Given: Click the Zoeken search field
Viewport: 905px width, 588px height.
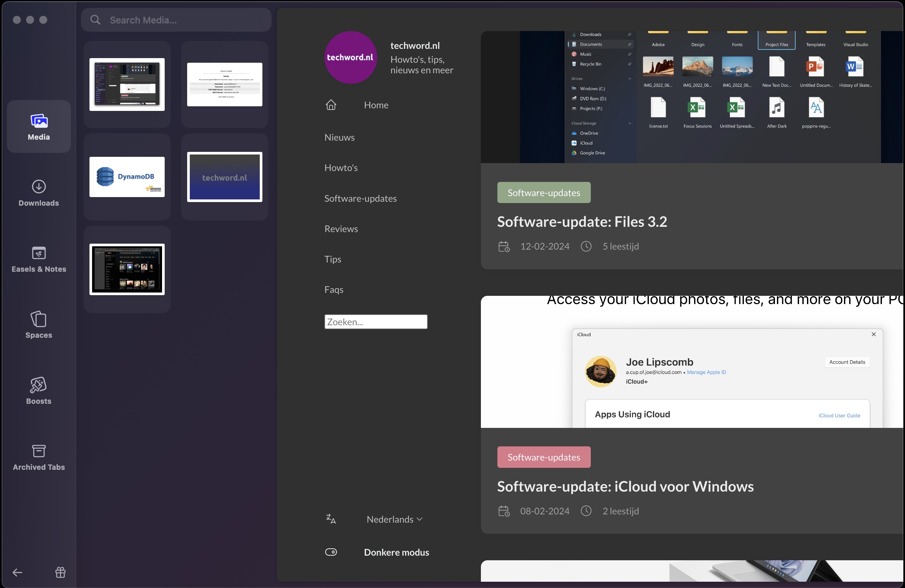Looking at the screenshot, I should click(375, 322).
